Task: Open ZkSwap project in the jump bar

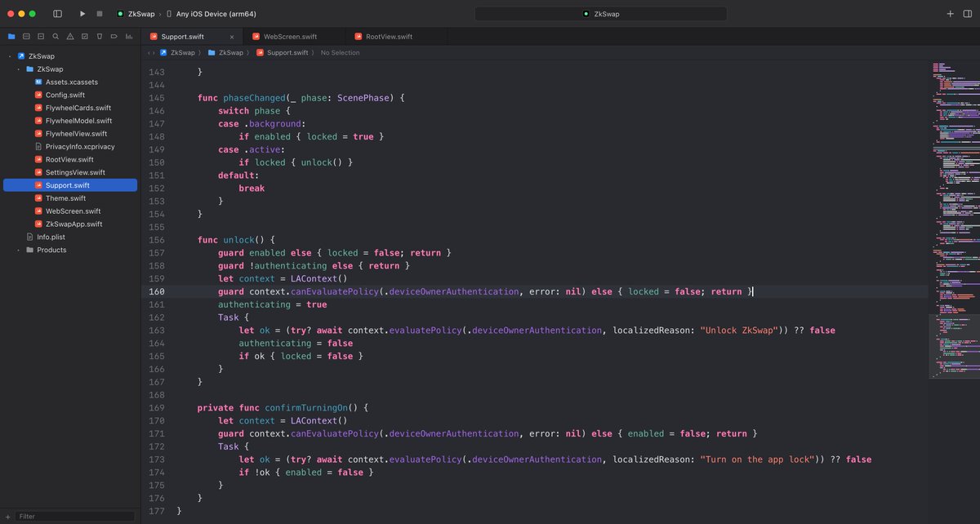Action: [x=177, y=53]
